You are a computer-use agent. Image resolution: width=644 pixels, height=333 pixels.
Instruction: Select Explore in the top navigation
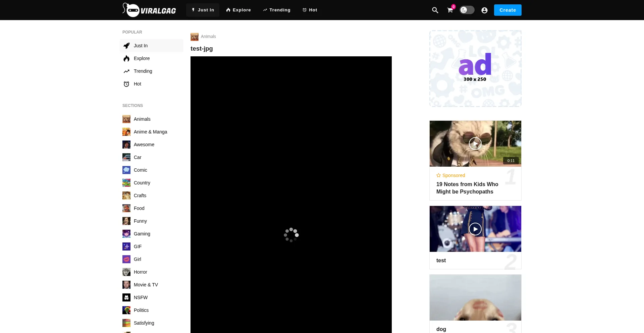tap(238, 10)
